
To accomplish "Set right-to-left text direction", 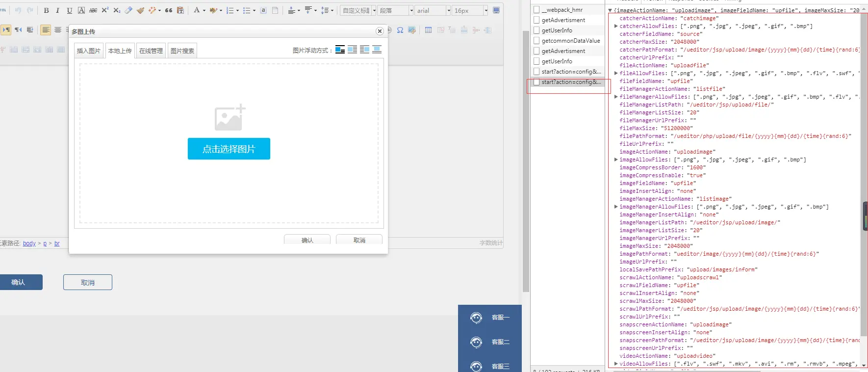I will [x=18, y=30].
